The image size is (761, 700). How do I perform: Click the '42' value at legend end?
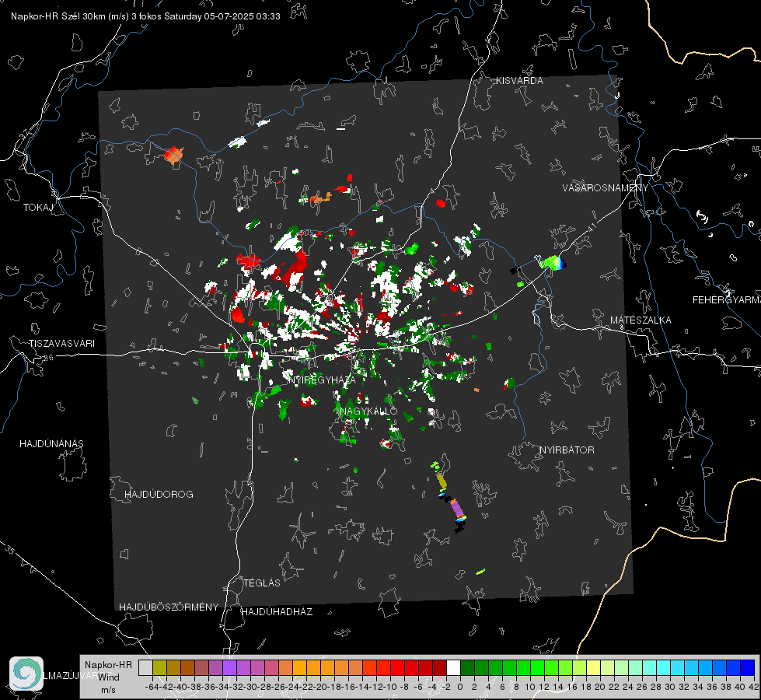pos(753,687)
